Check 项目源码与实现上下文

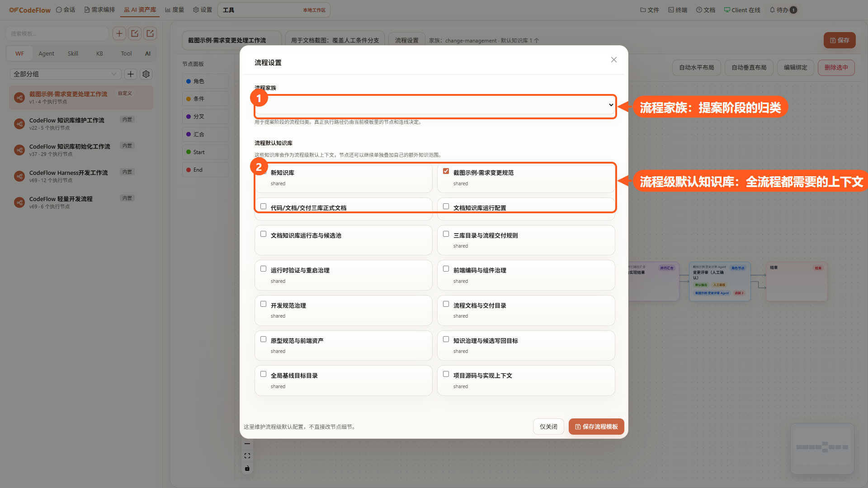pyautogui.click(x=446, y=374)
